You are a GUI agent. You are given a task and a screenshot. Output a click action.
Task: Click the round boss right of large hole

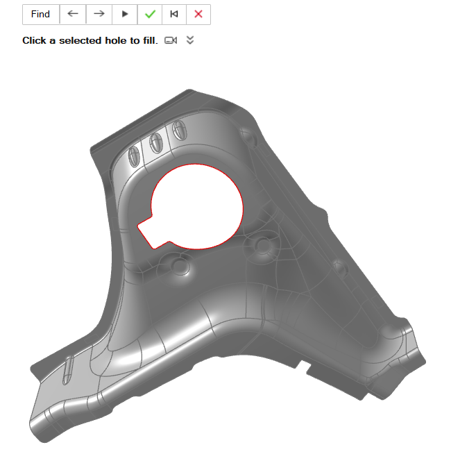point(264,244)
